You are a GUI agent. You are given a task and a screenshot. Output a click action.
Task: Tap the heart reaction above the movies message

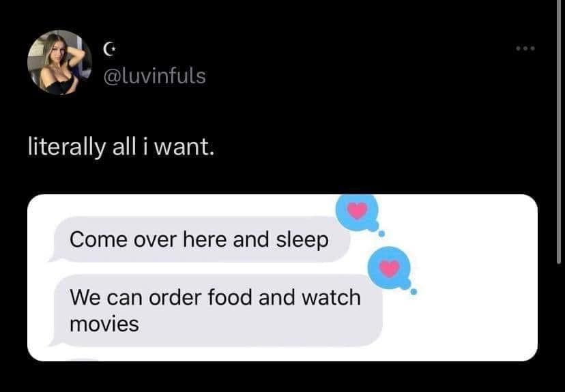390,268
